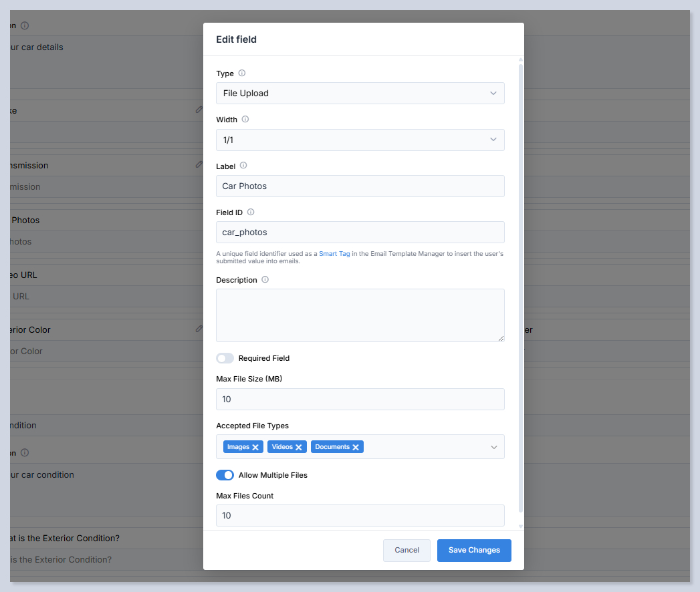Open the Width dropdown showing 1/1
Viewport: 700px width, 592px height.
coord(360,140)
